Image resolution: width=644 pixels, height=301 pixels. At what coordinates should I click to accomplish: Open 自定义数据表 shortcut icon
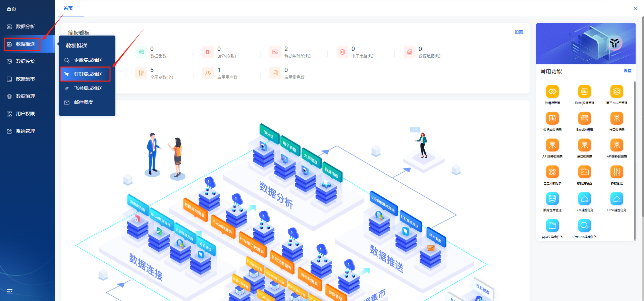(x=552, y=172)
